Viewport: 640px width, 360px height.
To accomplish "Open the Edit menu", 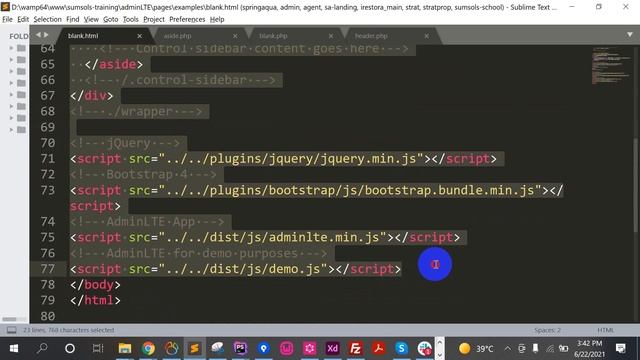I will [23, 19].
